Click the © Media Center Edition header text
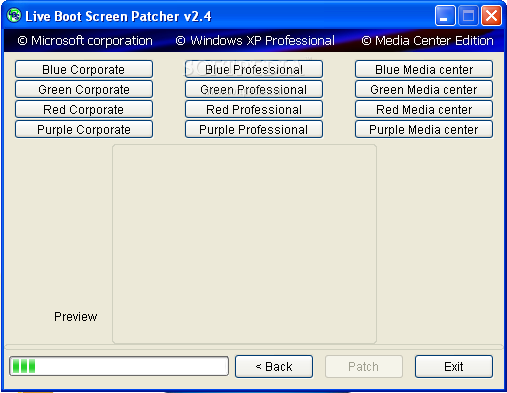This screenshot has width=507, height=393. (x=427, y=41)
